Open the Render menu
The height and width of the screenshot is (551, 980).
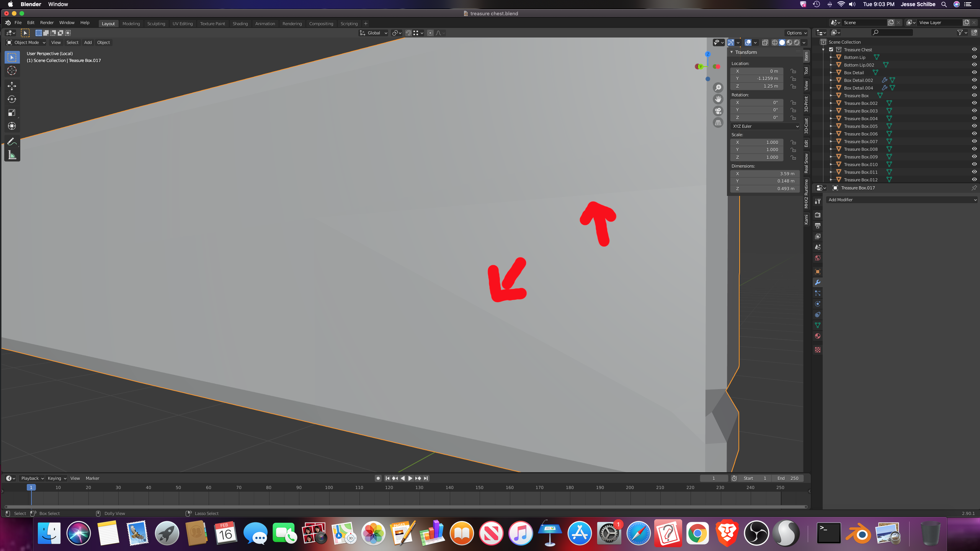pyautogui.click(x=47, y=23)
